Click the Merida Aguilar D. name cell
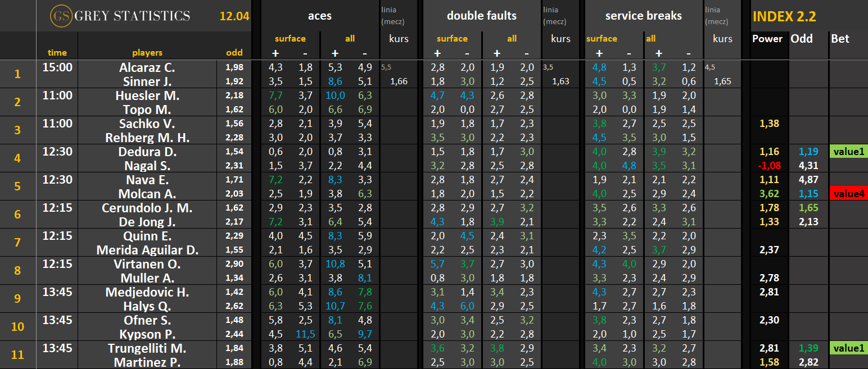Viewport: 868px width, 369px height. [147, 250]
